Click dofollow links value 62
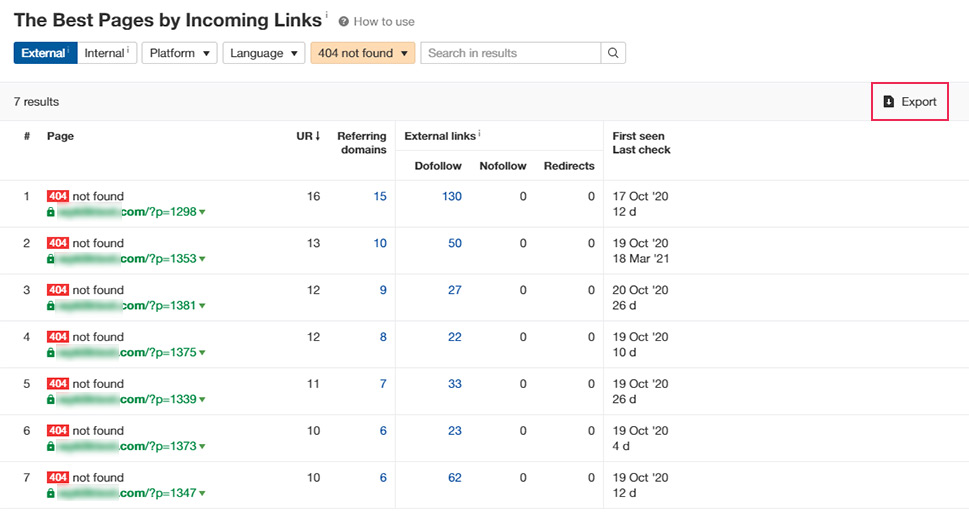Screen dimensions: 969x514 tap(455, 478)
